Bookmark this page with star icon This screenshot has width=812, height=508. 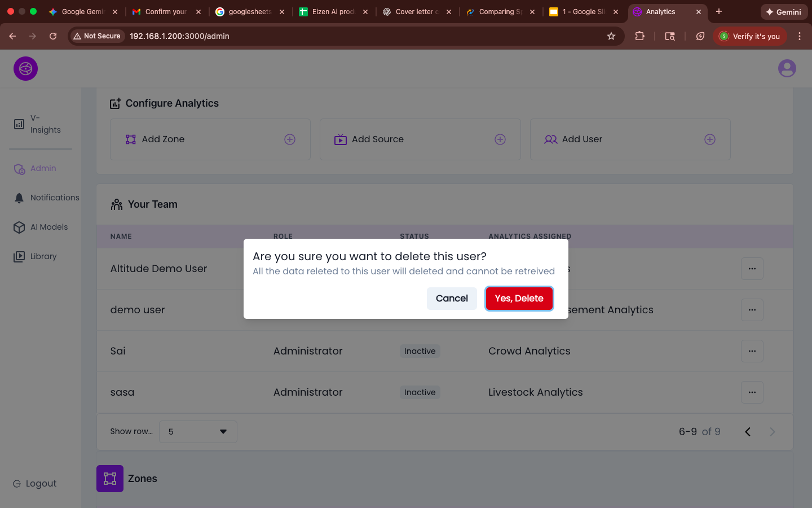coord(611,36)
